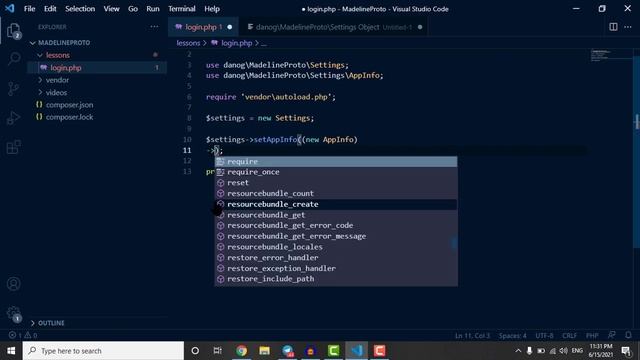Open Explorer Views and More Actions ellipsis
This screenshot has width=640, height=360.
(x=154, y=27)
